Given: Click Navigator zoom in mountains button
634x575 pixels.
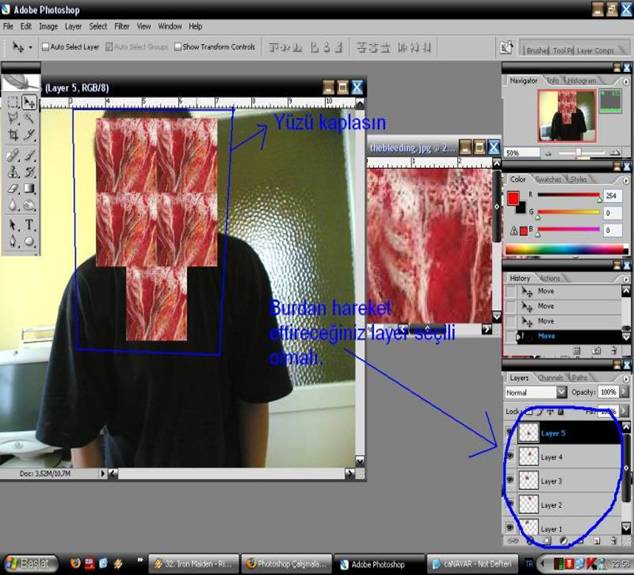Looking at the screenshot, I should pyautogui.click(x=615, y=153).
